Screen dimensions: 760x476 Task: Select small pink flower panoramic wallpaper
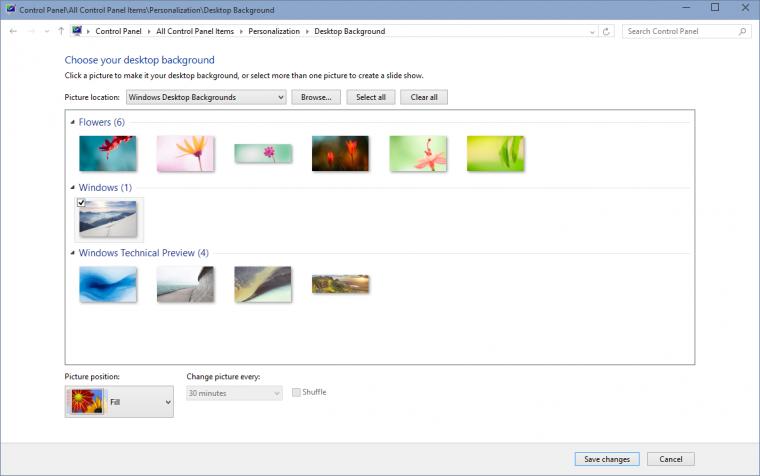tap(263, 154)
